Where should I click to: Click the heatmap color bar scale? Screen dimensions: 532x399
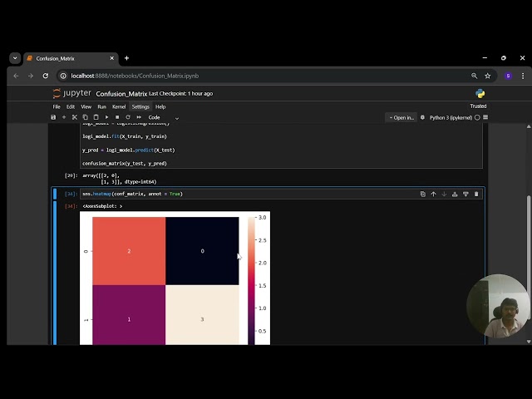251,281
